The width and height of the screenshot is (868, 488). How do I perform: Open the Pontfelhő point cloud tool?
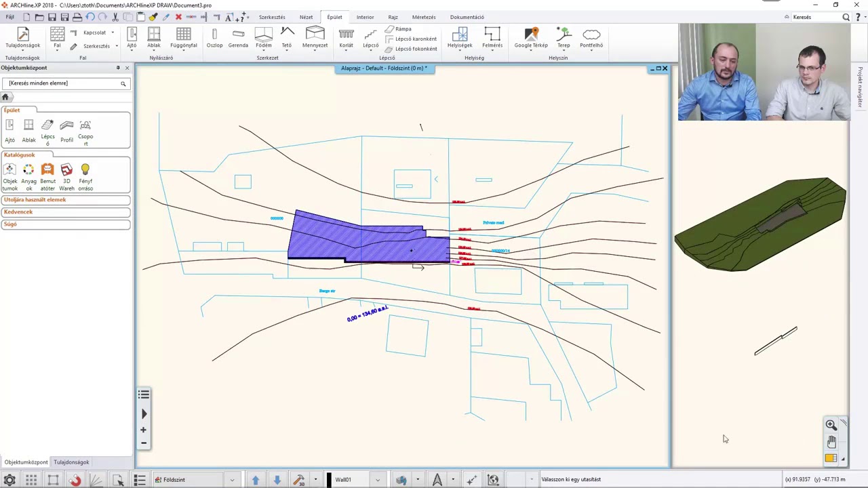(x=591, y=38)
